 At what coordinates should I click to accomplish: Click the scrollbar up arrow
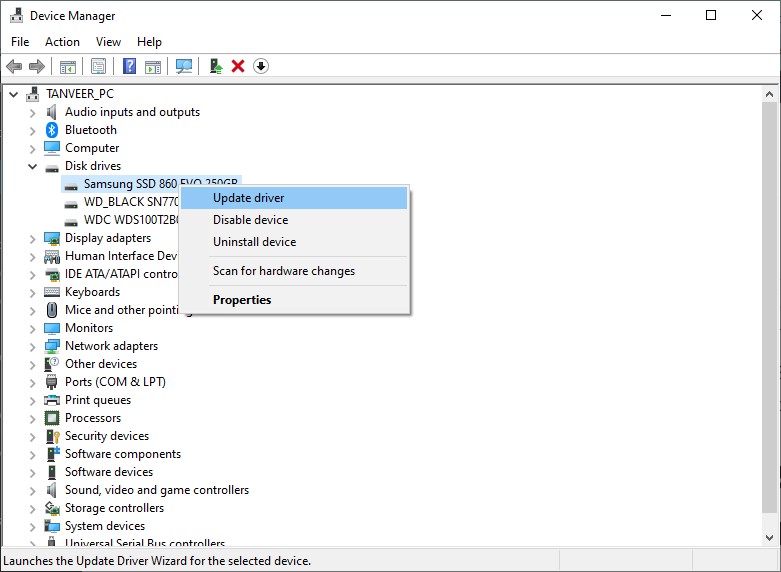pos(770,94)
